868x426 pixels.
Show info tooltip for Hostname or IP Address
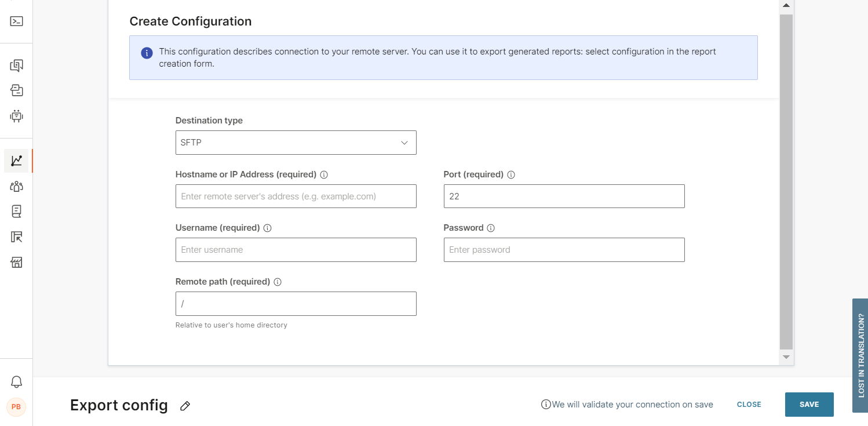(324, 174)
